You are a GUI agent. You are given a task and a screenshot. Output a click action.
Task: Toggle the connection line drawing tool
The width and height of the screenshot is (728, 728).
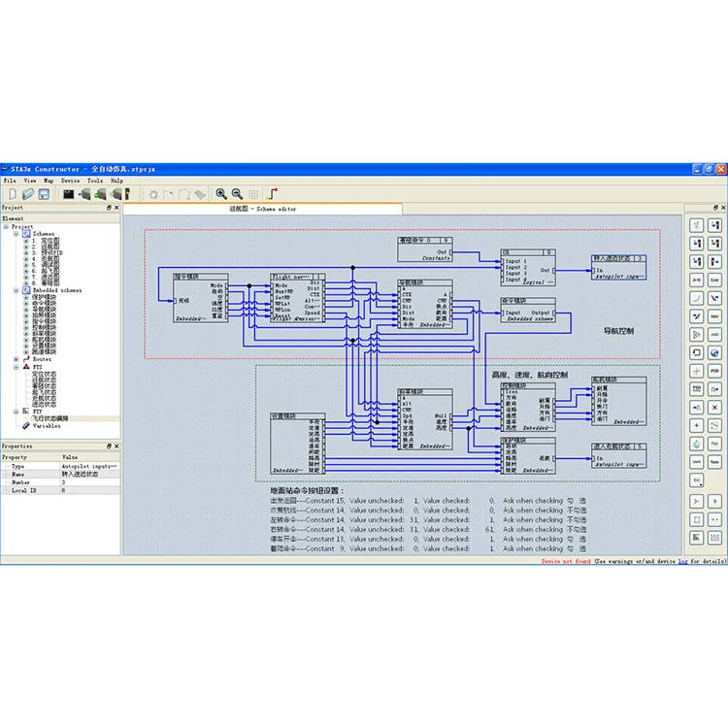click(273, 194)
